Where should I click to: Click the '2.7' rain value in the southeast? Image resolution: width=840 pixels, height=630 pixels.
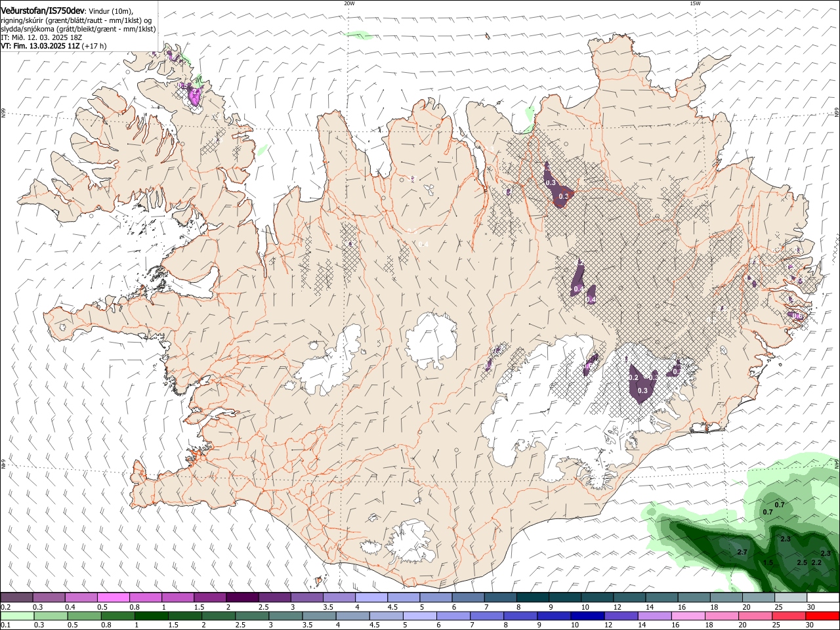[x=742, y=552]
